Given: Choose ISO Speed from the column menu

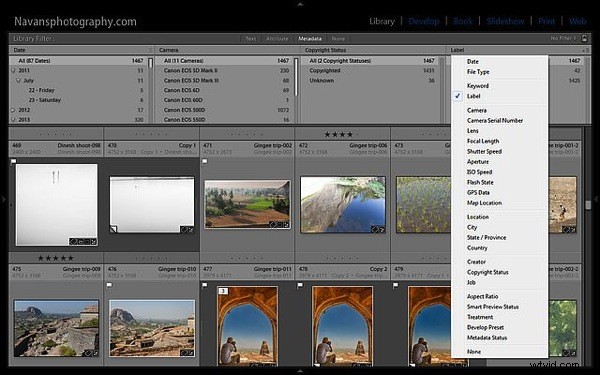Looking at the screenshot, I should (479, 172).
